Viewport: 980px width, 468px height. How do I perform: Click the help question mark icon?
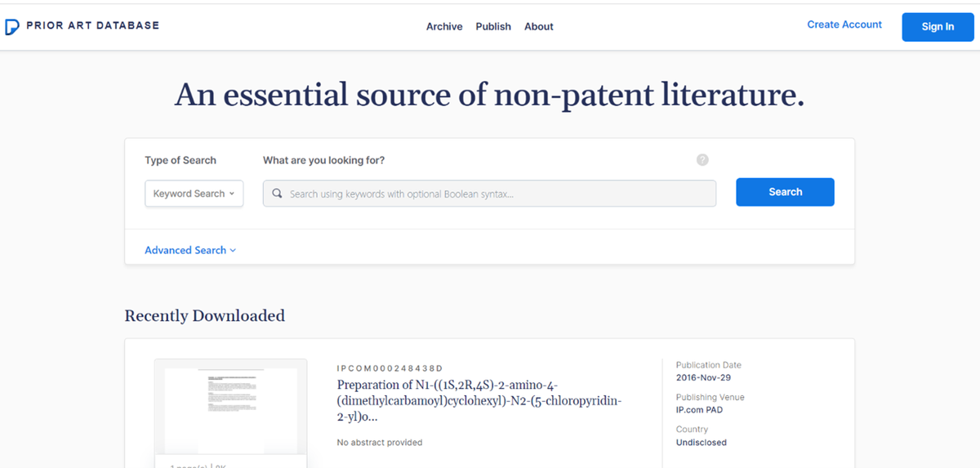(702, 160)
